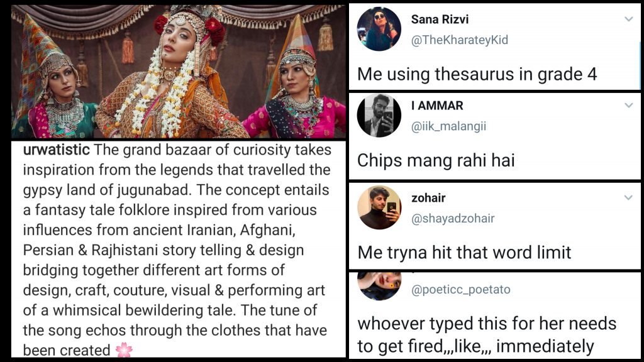Open the fashion shoot photo
644x362 pixels.
click(179, 72)
